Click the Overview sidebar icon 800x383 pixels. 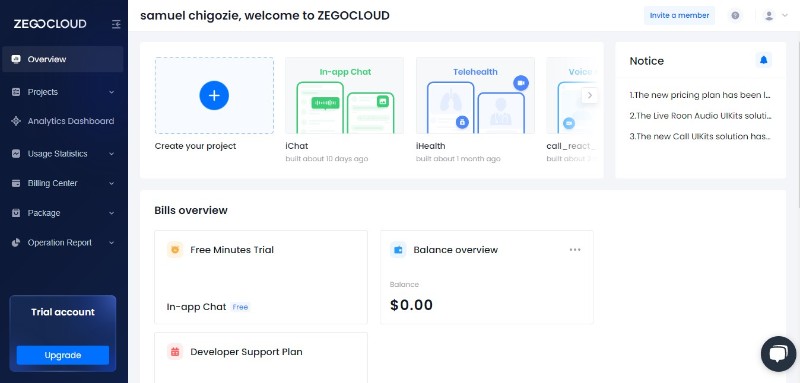click(x=16, y=59)
